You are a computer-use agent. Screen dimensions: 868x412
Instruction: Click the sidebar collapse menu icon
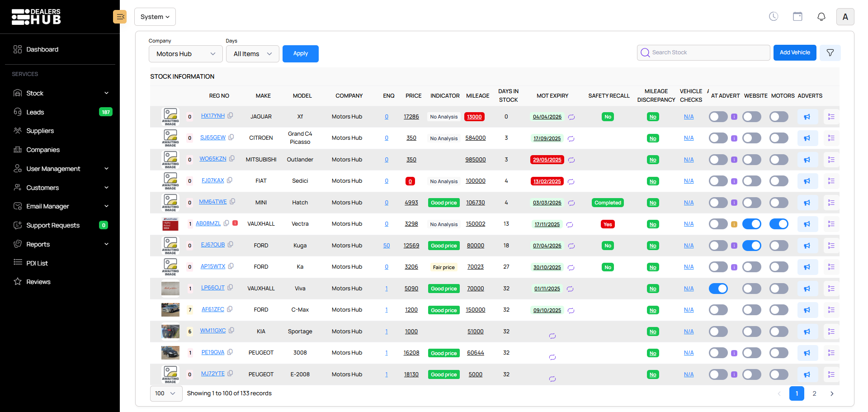tap(120, 17)
